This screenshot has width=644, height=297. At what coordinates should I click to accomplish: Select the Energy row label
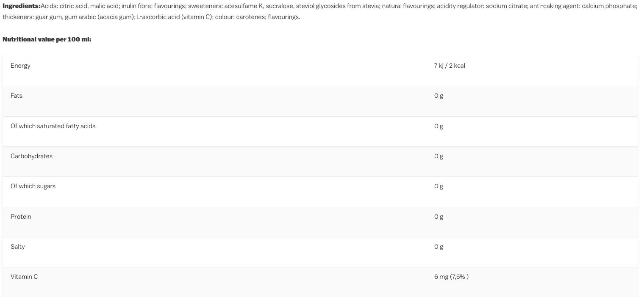(20, 66)
